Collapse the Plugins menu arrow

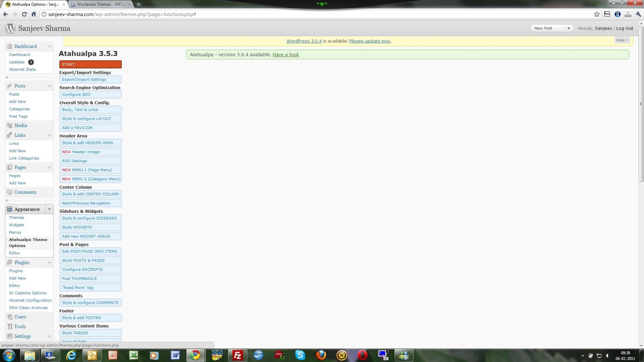pyautogui.click(x=49, y=262)
